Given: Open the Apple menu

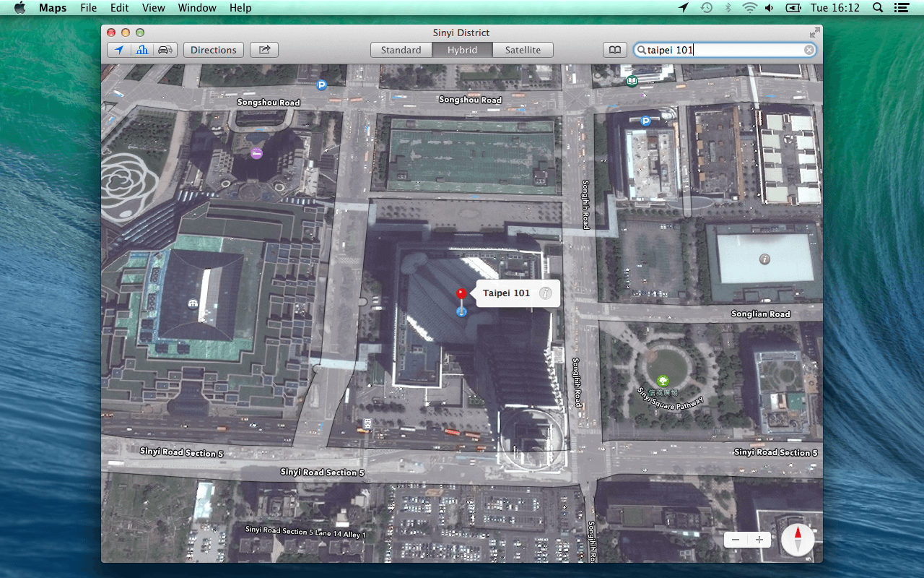Looking at the screenshot, I should click(x=19, y=8).
